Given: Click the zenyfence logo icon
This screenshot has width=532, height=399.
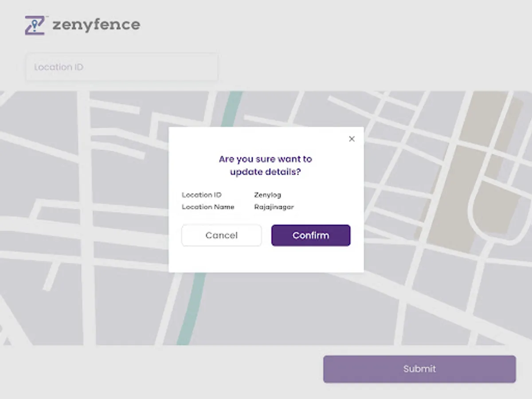Looking at the screenshot, I should (35, 25).
